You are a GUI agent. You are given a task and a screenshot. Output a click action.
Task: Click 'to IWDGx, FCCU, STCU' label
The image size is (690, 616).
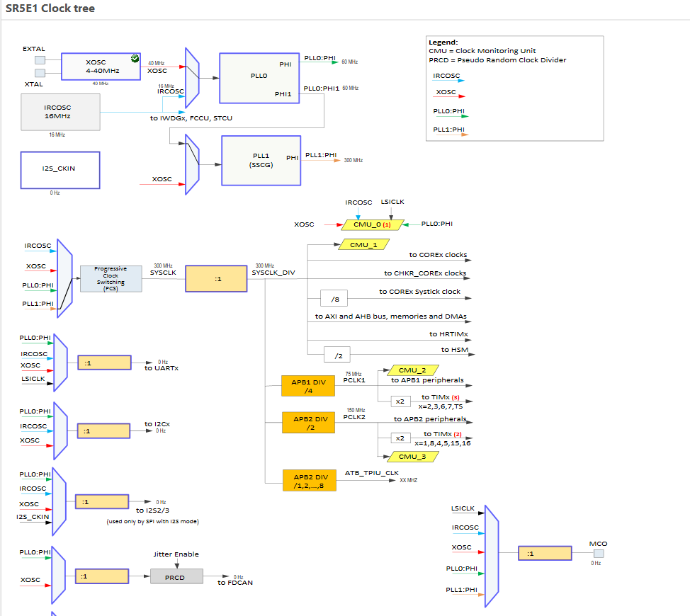191,118
